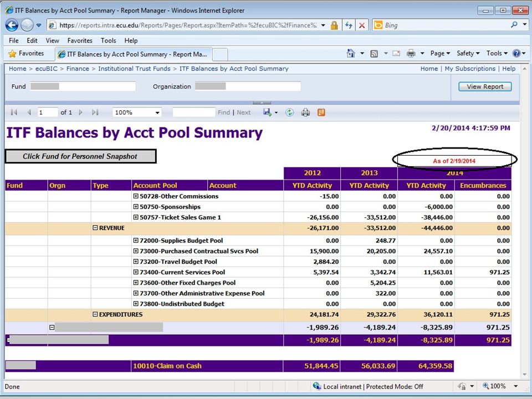Click the Fund parameter input field
Screen dimensions: 532x399
[x=83, y=86]
